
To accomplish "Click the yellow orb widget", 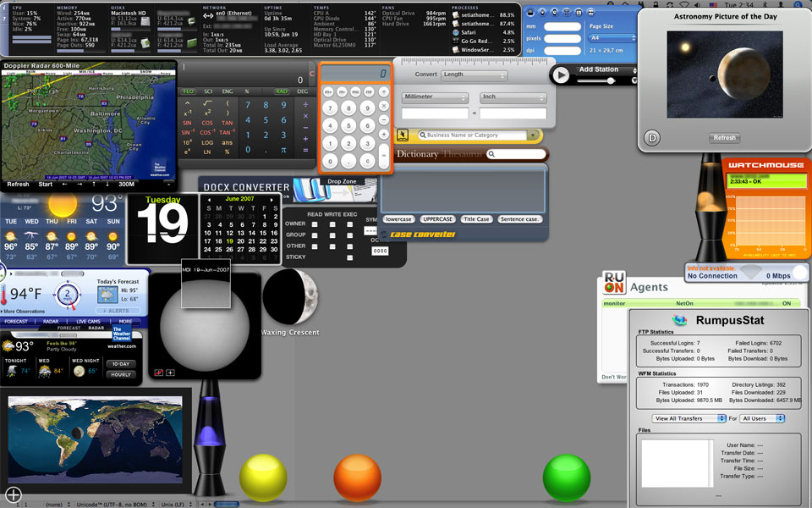I will tap(263, 478).
